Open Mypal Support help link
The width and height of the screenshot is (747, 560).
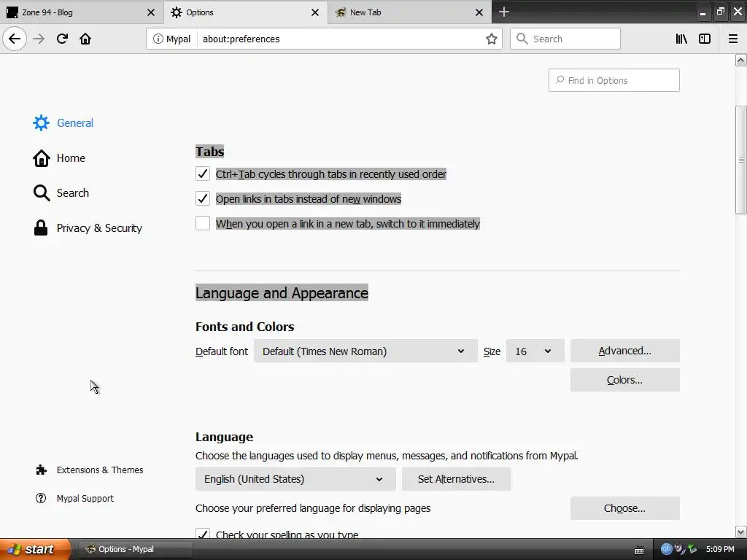click(x=74, y=498)
